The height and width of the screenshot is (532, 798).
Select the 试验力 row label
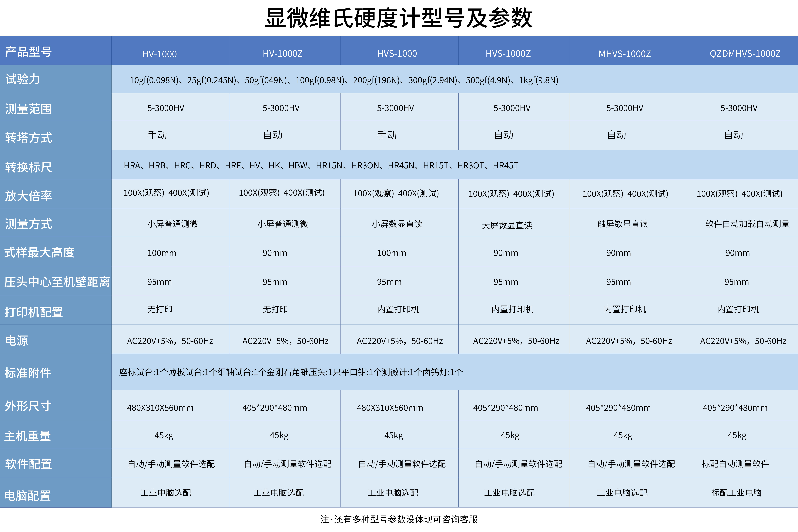[23, 79]
